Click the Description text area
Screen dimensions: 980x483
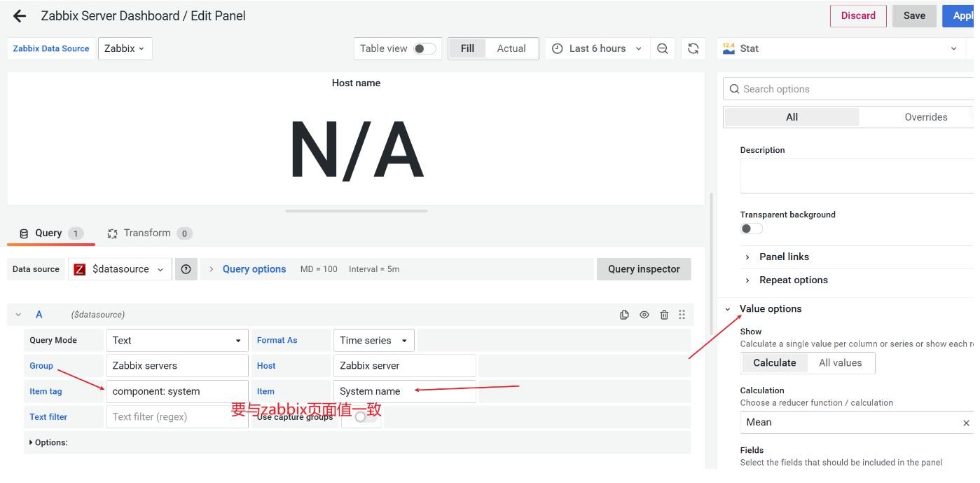coord(857,176)
